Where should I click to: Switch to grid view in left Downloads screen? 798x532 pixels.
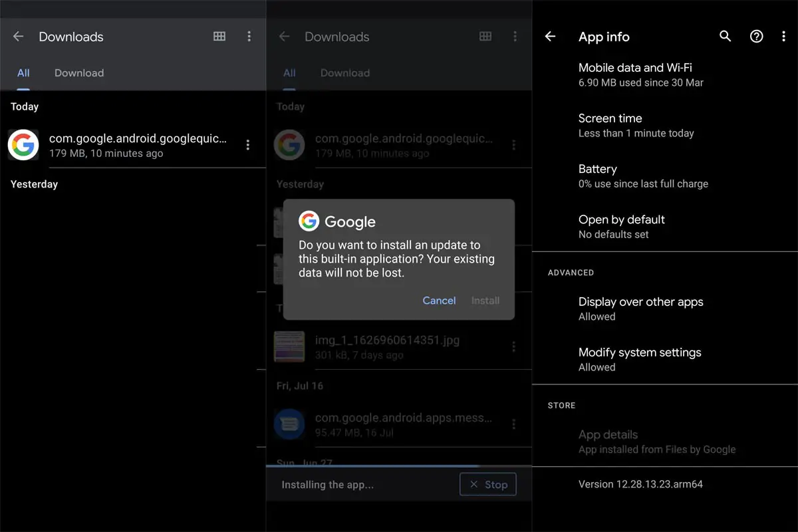[219, 37]
